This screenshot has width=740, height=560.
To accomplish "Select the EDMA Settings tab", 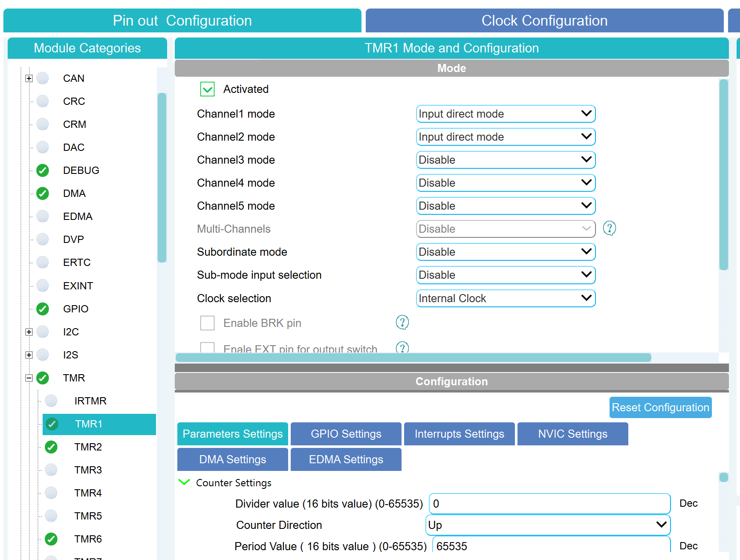I will [346, 459].
